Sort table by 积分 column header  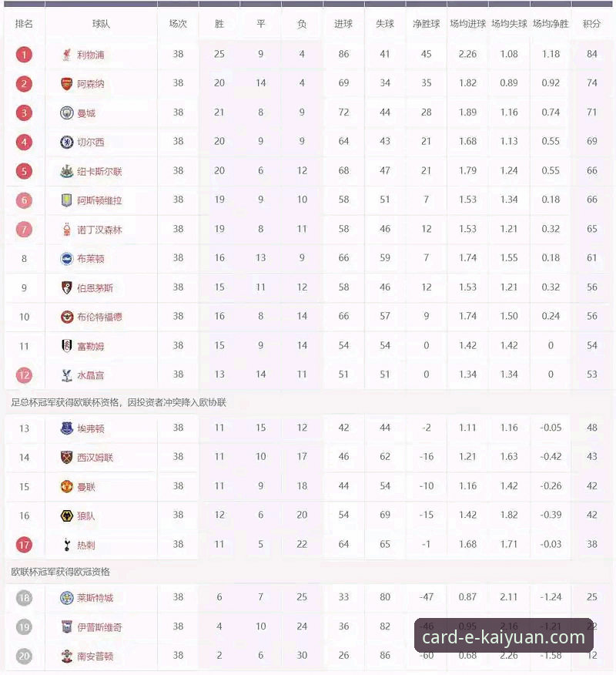pyautogui.click(x=591, y=24)
